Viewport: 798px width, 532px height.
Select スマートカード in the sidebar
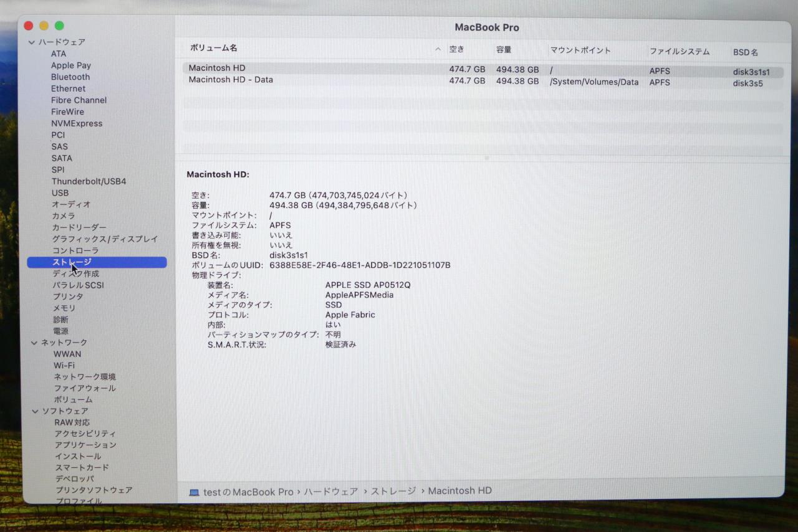82,468
